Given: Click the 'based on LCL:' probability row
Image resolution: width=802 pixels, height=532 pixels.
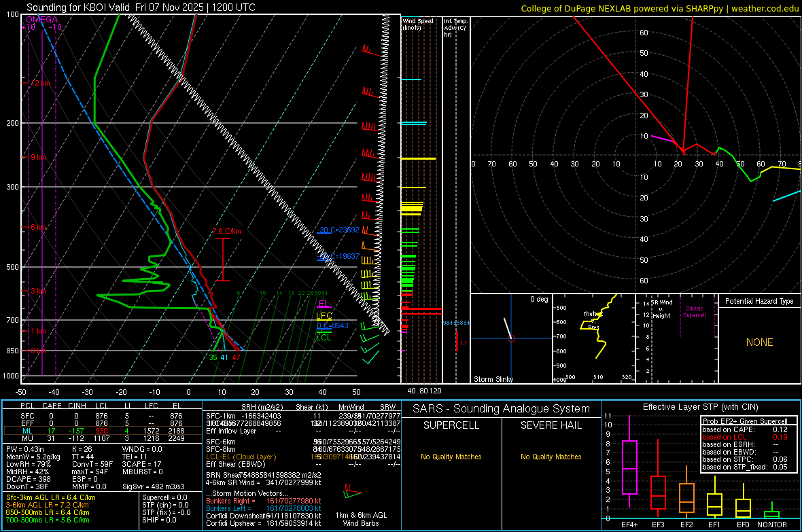Looking at the screenshot, I should click(745, 437).
